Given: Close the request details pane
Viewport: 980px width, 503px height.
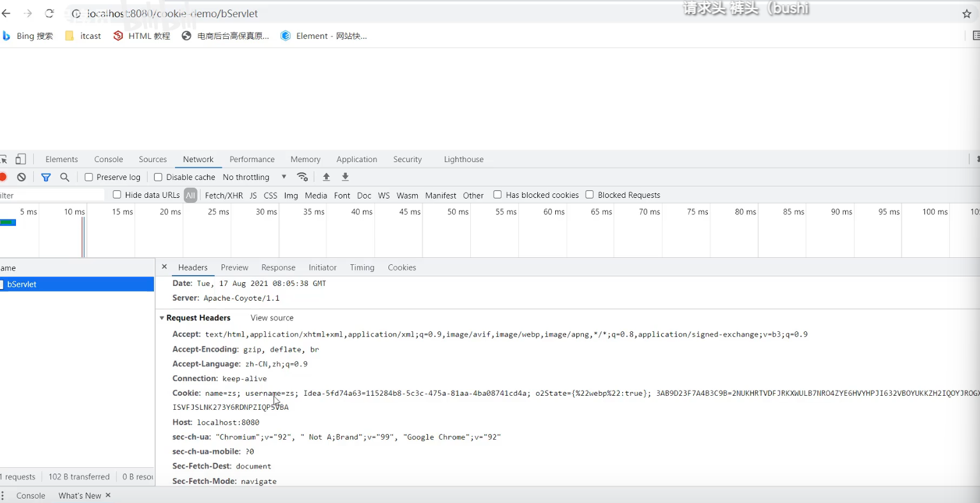Looking at the screenshot, I should pyautogui.click(x=164, y=267).
